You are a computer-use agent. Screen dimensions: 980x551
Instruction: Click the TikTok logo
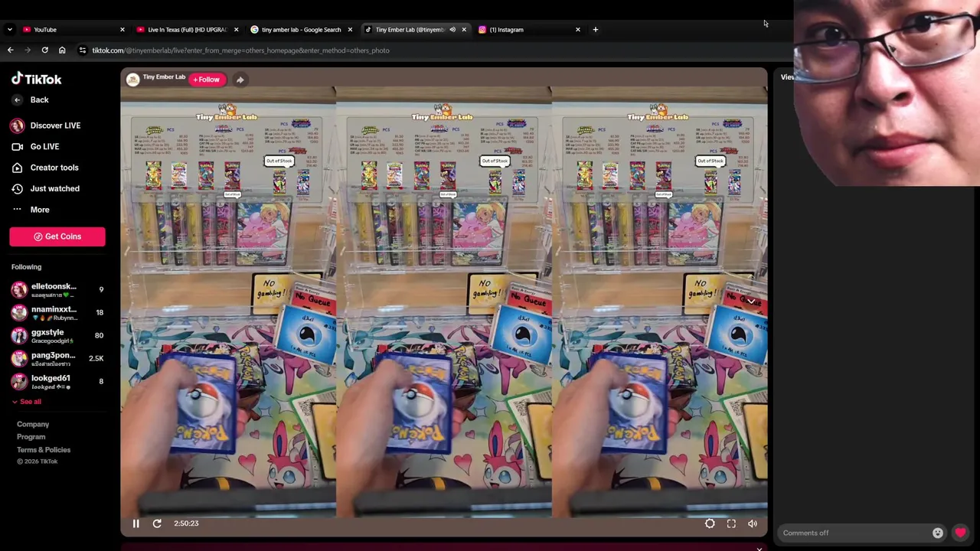(36, 79)
